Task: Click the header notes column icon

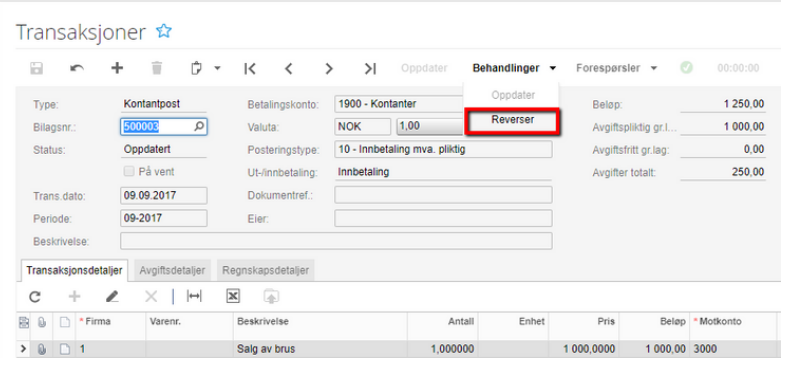Action: (24, 321)
